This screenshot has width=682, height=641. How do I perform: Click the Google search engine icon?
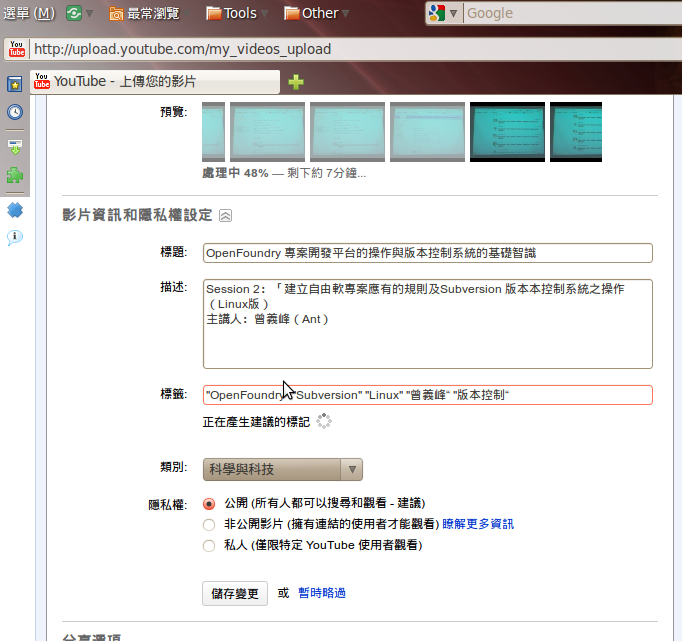pos(437,13)
